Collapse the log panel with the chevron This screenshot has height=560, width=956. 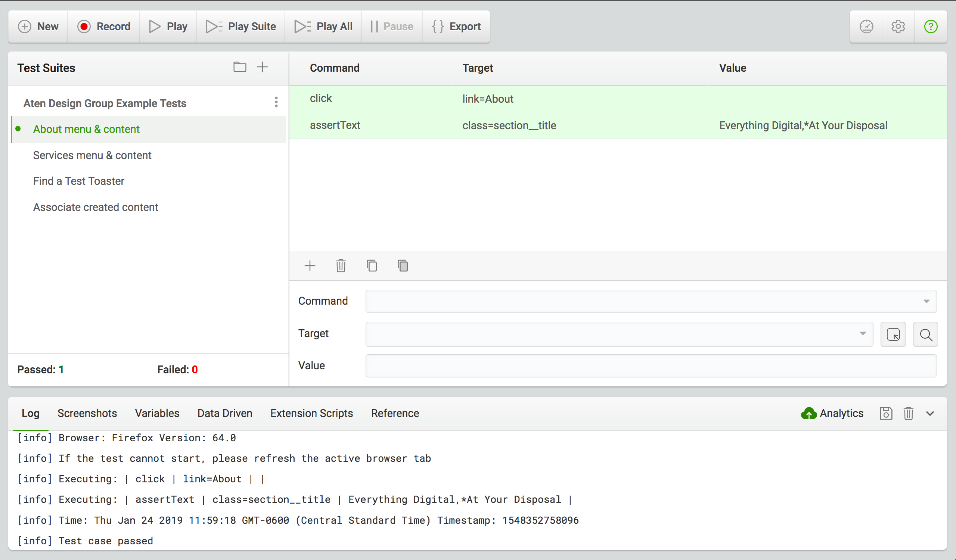click(930, 413)
